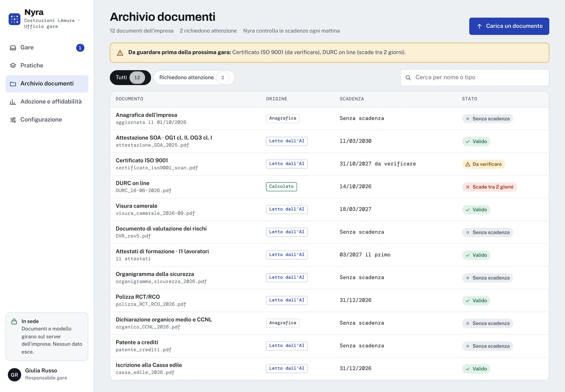This screenshot has width=565, height=392.
Task: Open Certificato ISO 9001 document
Action: click(x=329, y=164)
